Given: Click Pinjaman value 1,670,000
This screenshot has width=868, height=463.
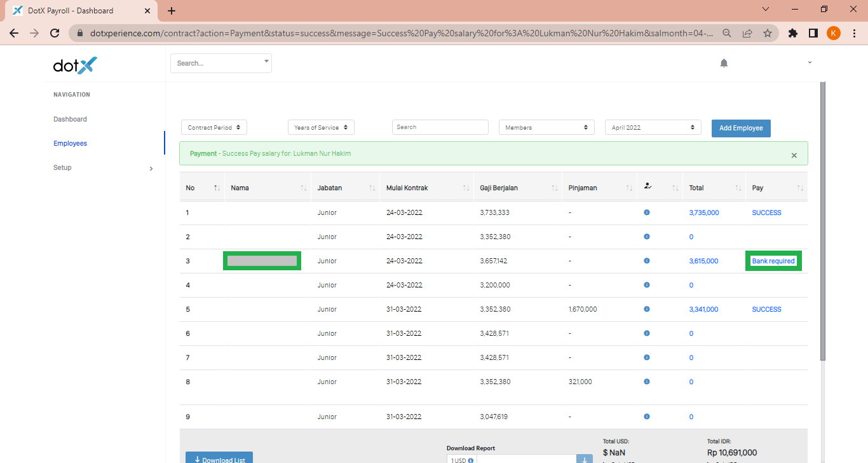Looking at the screenshot, I should pyautogui.click(x=583, y=309).
